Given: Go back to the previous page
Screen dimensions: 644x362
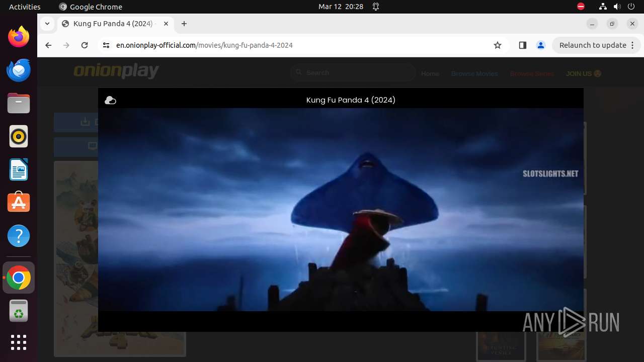Looking at the screenshot, I should pyautogui.click(x=48, y=45).
